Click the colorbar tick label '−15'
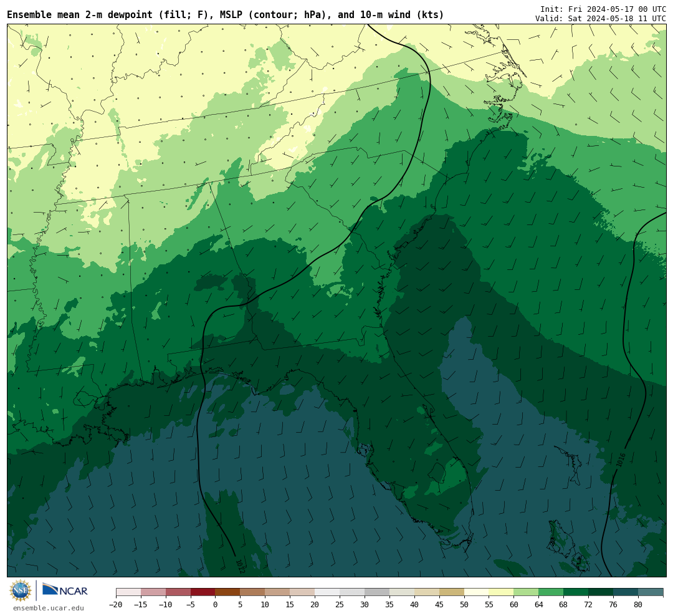This screenshot has width=673, height=616. point(141,604)
